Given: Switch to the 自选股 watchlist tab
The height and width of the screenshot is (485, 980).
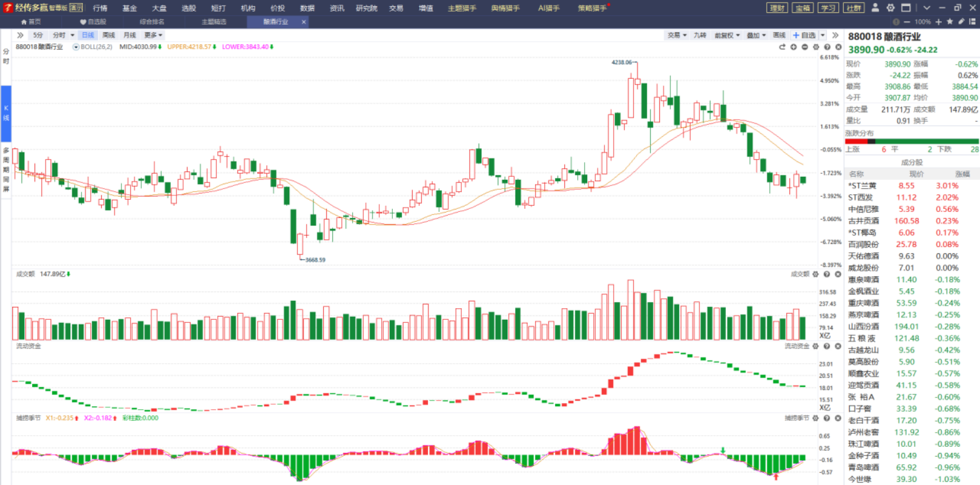Looking at the screenshot, I should click(93, 22).
